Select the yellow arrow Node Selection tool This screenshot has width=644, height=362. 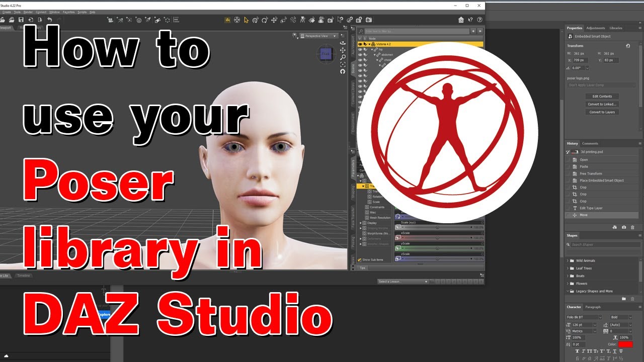pyautogui.click(x=247, y=20)
